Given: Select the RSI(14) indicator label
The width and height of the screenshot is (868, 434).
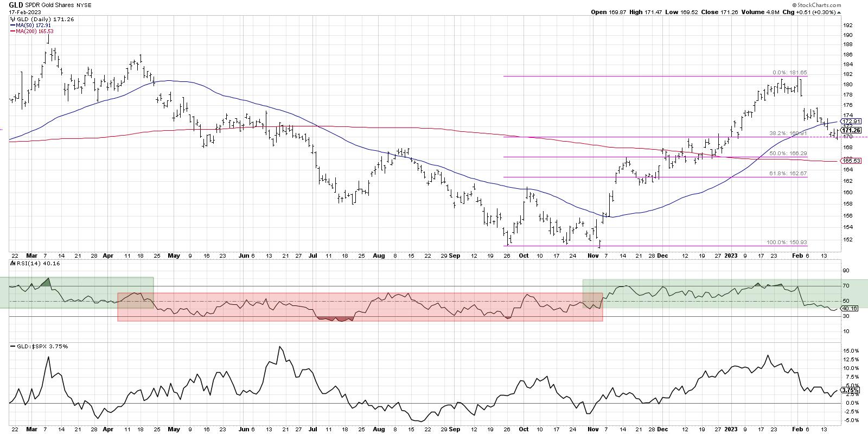Looking at the screenshot, I should [x=25, y=264].
